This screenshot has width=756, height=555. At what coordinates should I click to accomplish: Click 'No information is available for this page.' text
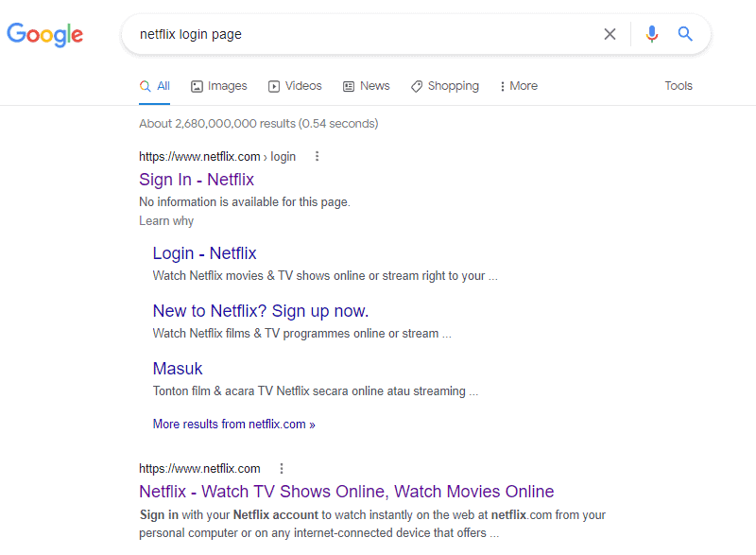pyautogui.click(x=245, y=202)
